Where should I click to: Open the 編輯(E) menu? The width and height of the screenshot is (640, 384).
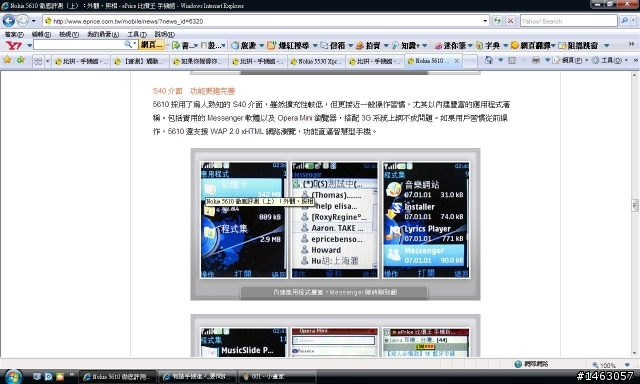pos(41,35)
